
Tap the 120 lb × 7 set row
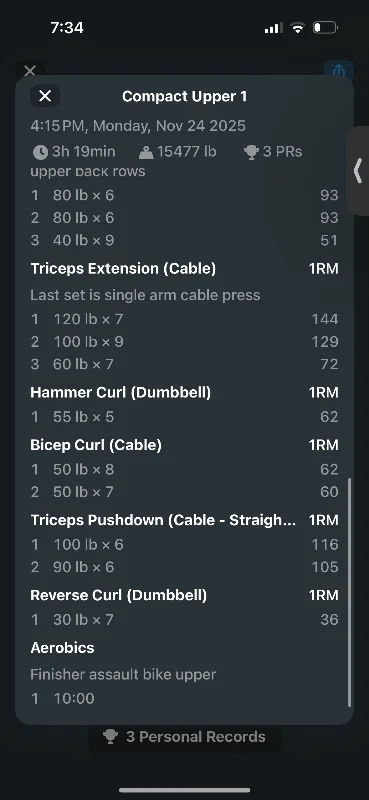pyautogui.click(x=184, y=319)
